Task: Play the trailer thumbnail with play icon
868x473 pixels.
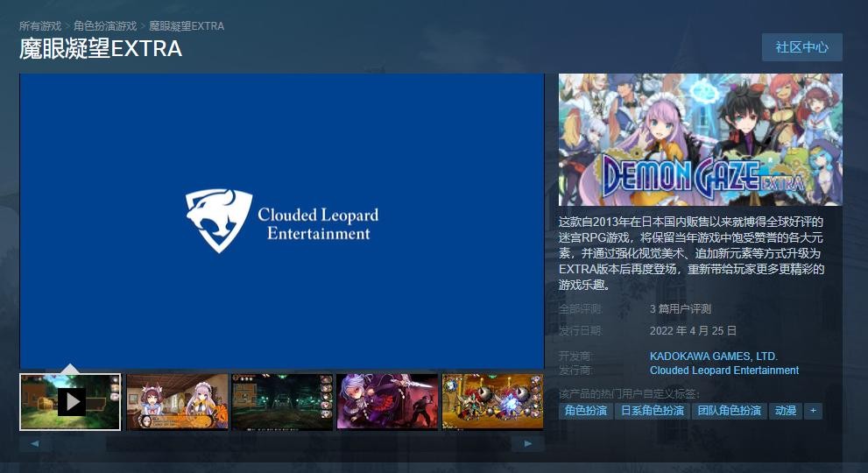Action: [x=70, y=401]
